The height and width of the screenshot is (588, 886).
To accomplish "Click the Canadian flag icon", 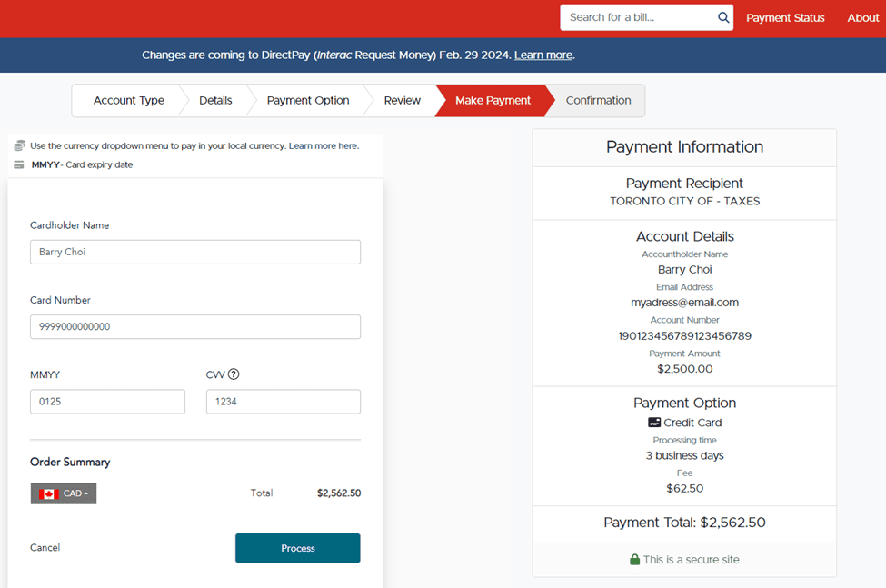I will tap(48, 493).
